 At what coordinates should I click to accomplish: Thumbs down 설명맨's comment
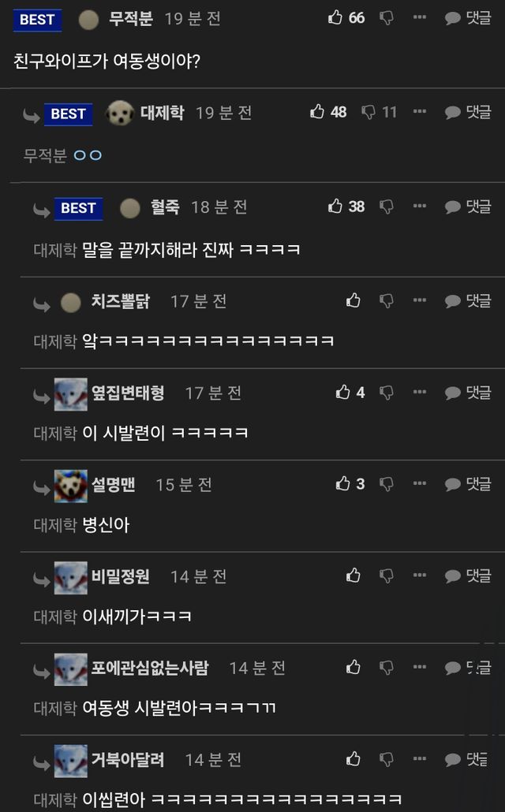387,484
